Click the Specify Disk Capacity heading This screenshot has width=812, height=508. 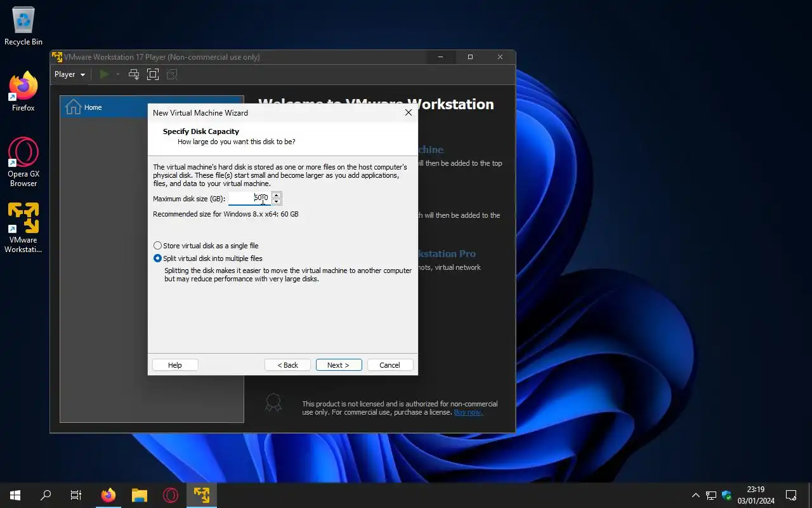[x=201, y=131]
